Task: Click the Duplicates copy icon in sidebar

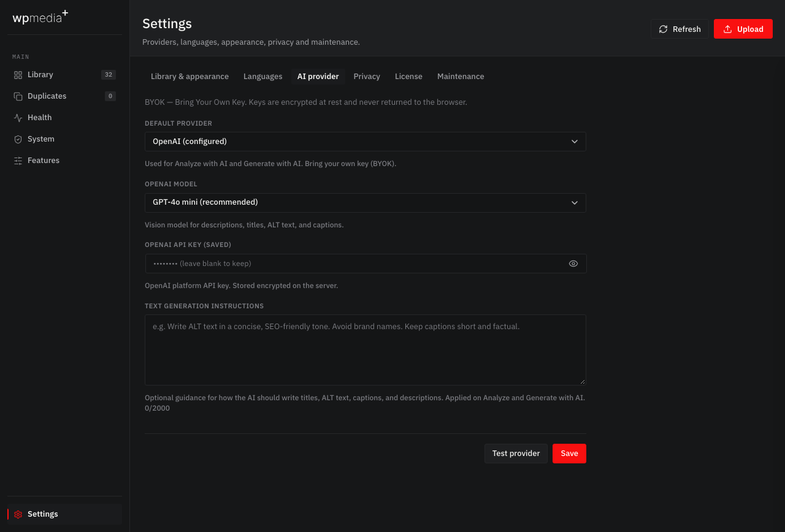Action: (x=18, y=96)
